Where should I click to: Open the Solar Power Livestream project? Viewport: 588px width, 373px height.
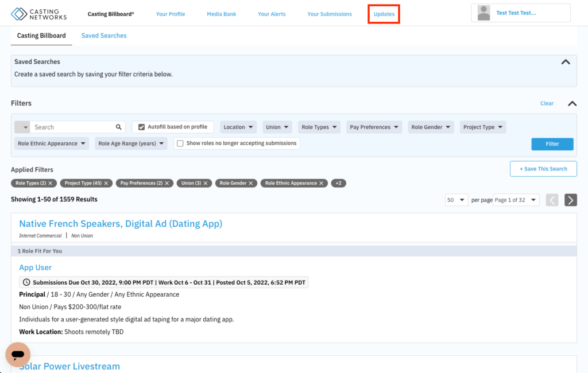pos(69,366)
